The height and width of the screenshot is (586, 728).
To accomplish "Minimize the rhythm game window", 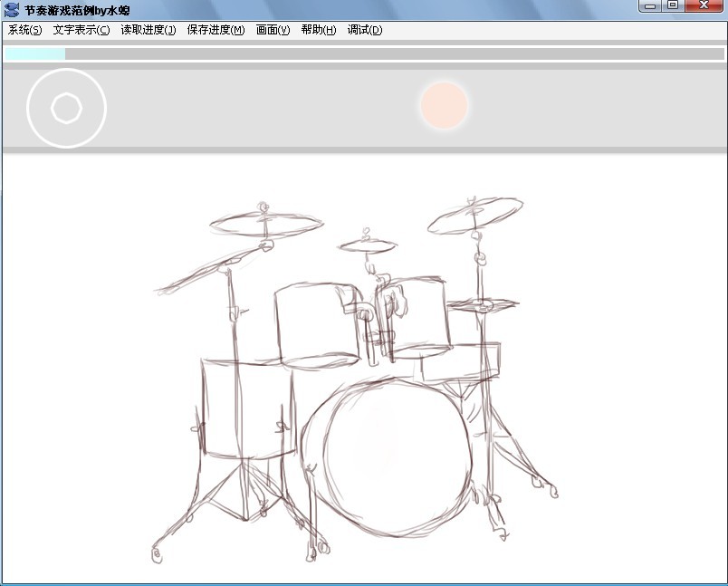I will pyautogui.click(x=649, y=6).
